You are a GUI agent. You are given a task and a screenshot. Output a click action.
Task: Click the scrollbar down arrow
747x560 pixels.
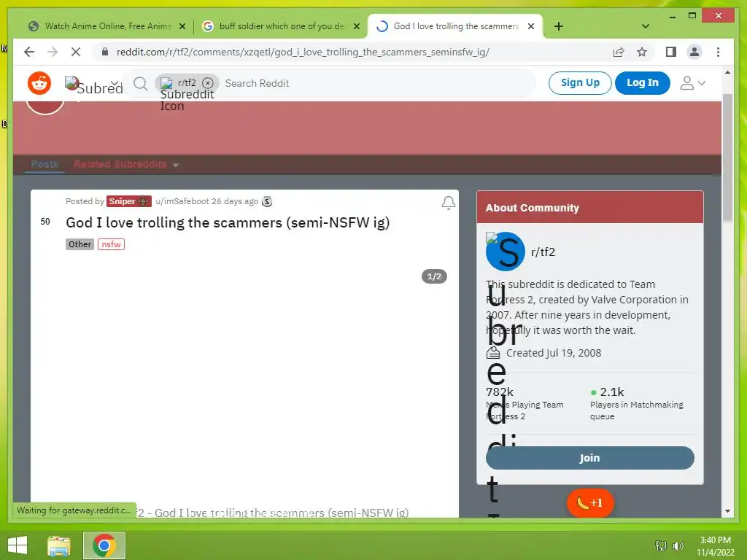(x=727, y=511)
